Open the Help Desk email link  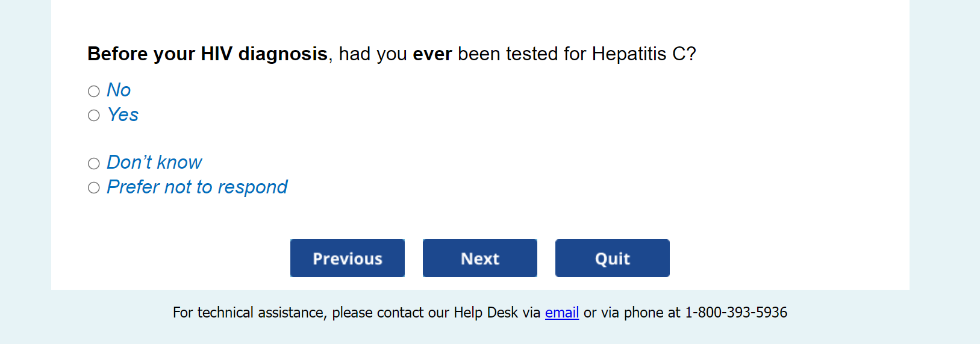pyautogui.click(x=561, y=313)
